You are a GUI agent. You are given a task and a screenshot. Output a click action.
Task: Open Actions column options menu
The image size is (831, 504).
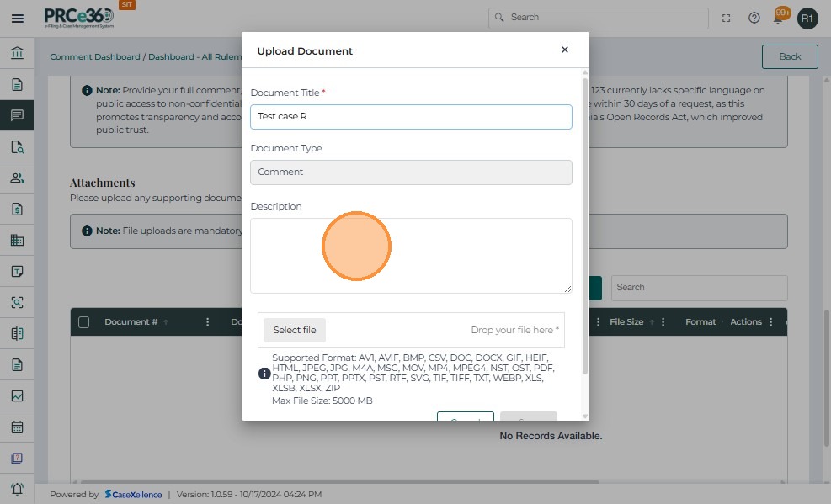click(x=771, y=321)
